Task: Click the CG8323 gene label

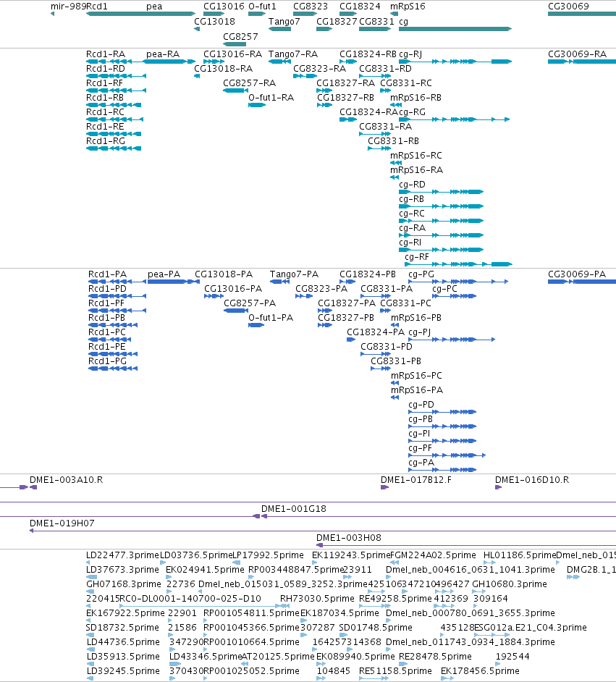Action: point(311,7)
